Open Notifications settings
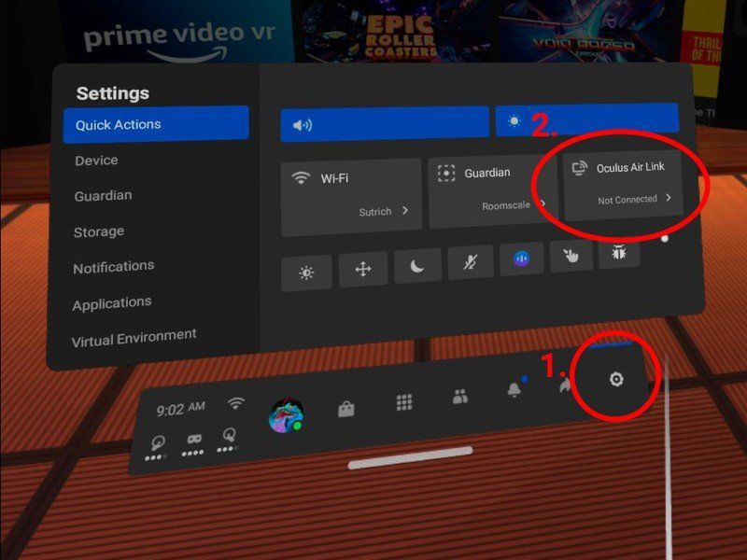 [x=114, y=267]
